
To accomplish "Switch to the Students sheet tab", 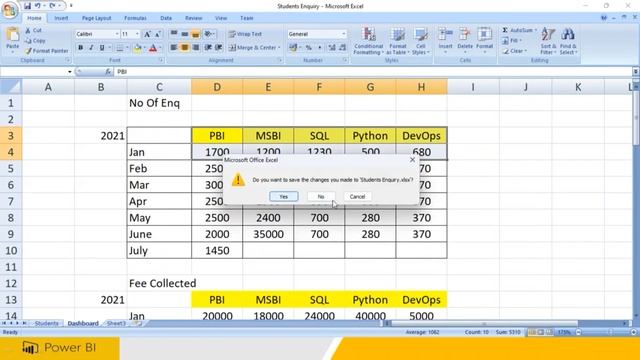I will tap(47, 323).
